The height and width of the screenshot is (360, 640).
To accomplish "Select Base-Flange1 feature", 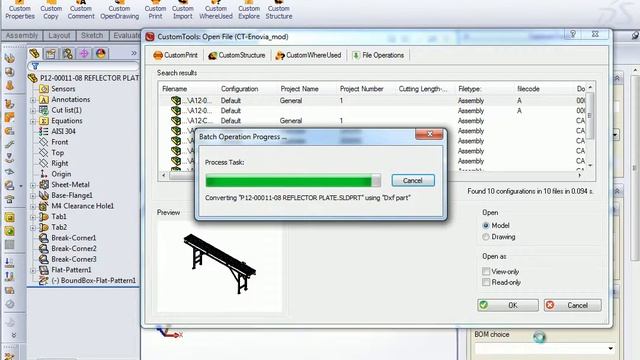I will coord(71,195).
